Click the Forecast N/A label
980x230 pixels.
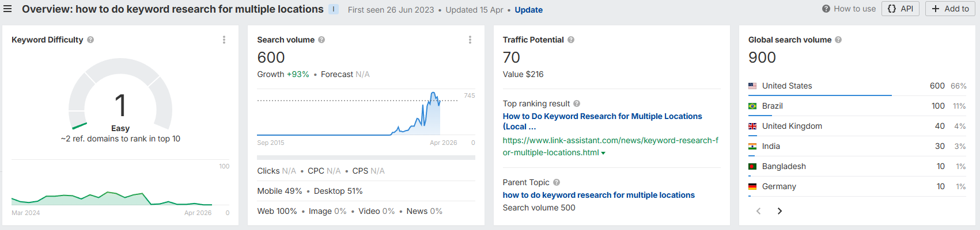tap(345, 74)
